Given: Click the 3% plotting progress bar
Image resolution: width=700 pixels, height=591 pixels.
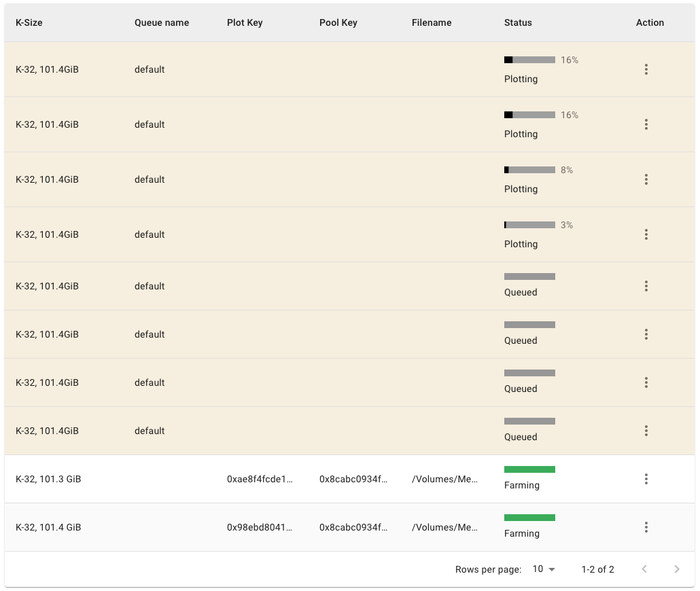Looking at the screenshot, I should point(529,225).
